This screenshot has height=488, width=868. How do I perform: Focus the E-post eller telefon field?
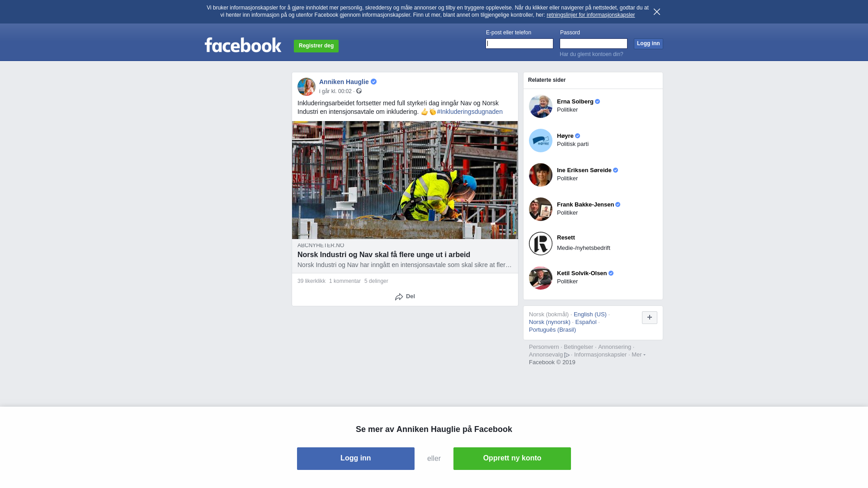tap(519, 43)
